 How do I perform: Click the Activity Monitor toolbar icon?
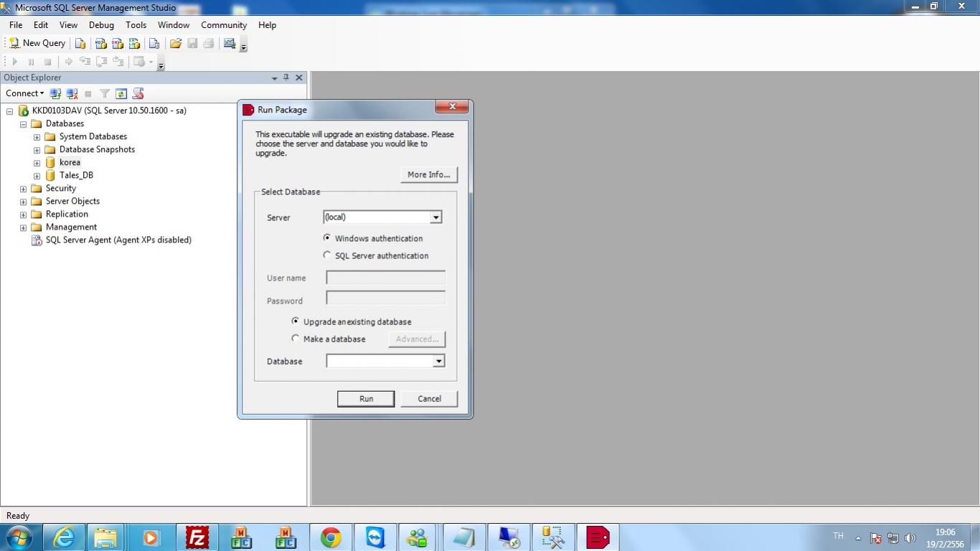tap(230, 44)
